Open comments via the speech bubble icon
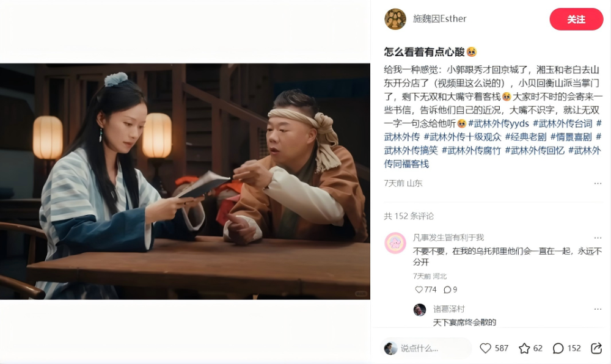611x364 pixels. pos(558,348)
